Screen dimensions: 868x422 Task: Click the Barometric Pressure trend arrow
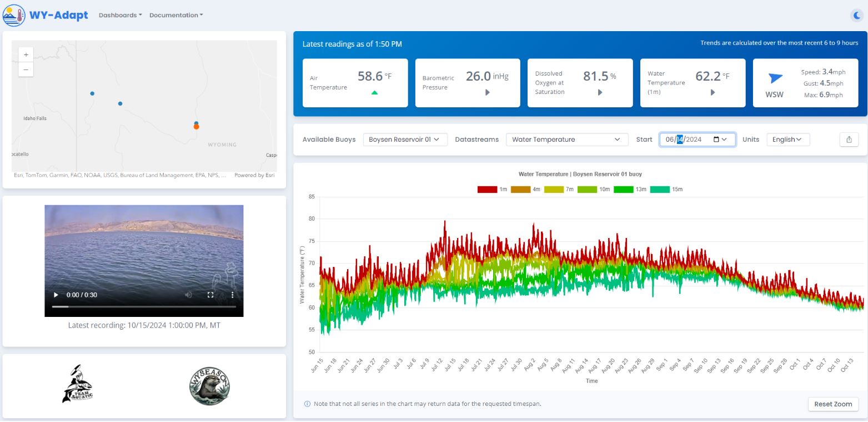click(488, 93)
